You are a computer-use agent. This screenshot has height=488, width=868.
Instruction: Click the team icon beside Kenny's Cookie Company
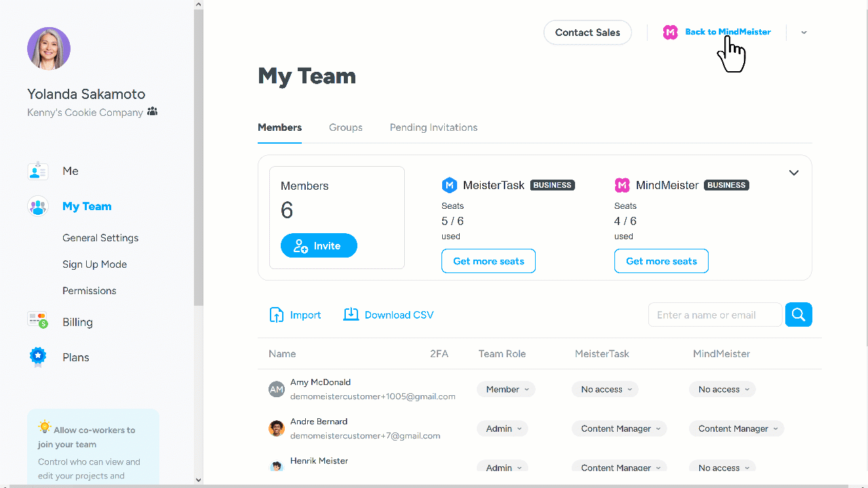coord(152,112)
